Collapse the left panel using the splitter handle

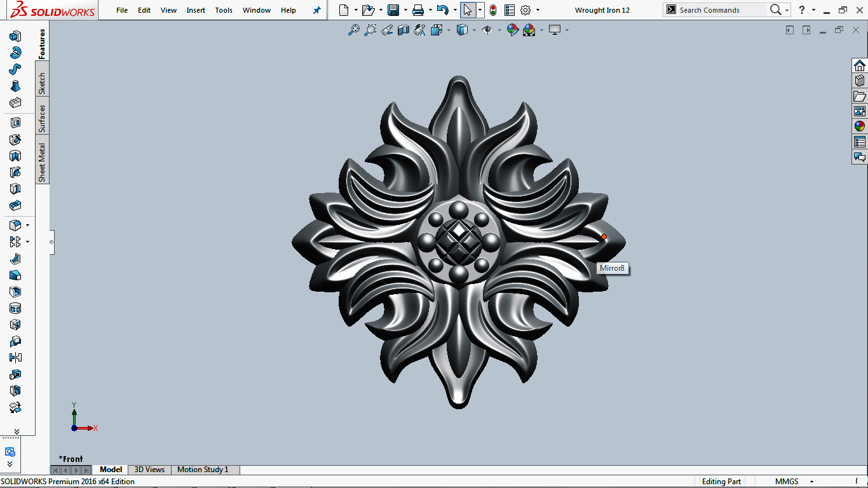(x=51, y=242)
